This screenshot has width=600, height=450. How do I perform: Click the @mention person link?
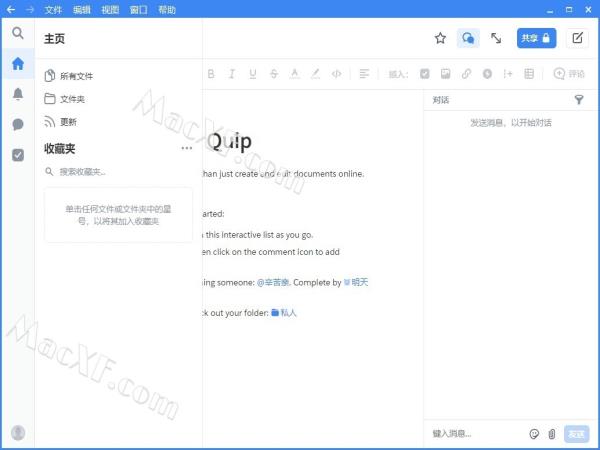[273, 282]
